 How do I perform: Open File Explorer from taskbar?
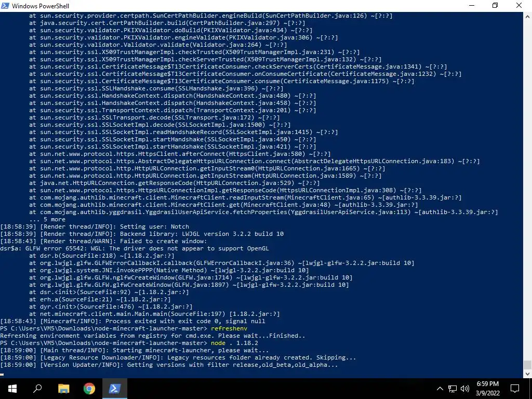63,389
